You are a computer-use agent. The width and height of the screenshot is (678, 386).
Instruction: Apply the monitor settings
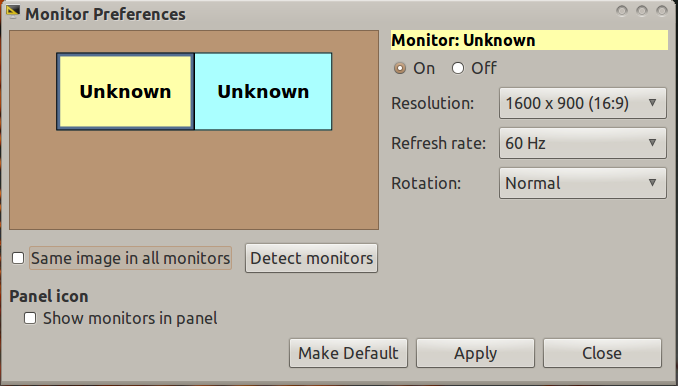(x=475, y=353)
